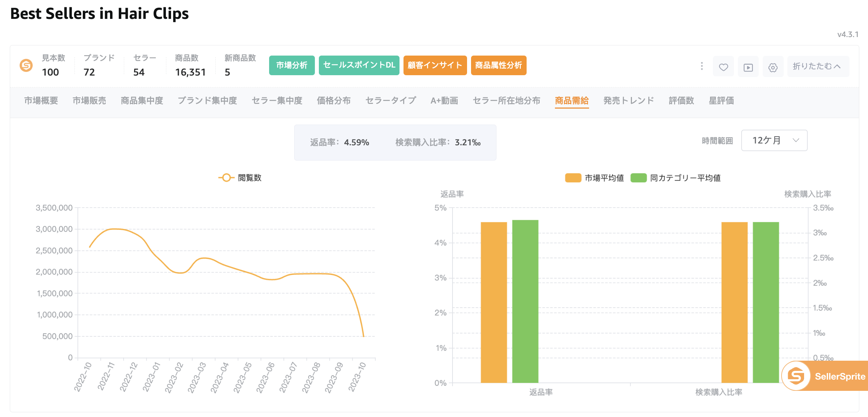This screenshot has width=868, height=417.
Task: Open the settings gear icon
Action: (x=773, y=66)
